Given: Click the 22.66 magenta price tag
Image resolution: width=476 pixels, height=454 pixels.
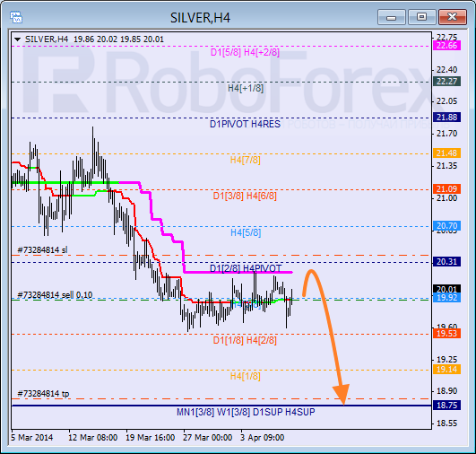Looking at the screenshot, I should click(x=446, y=46).
